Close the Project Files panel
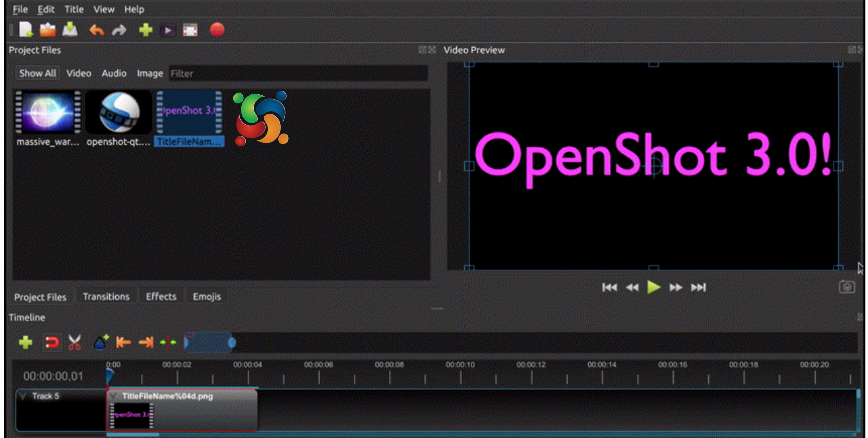Viewport: 868px width, 438px height. click(432, 50)
